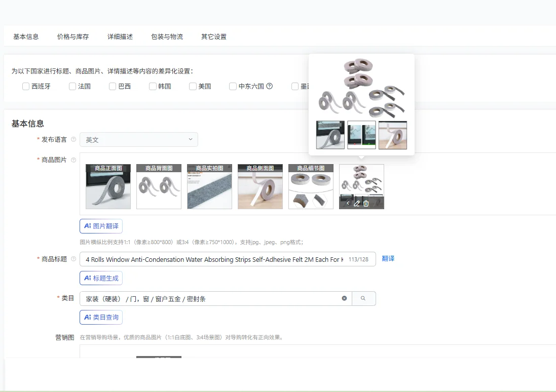
Task: Tick the 巴西 checkbox
Action: tap(113, 86)
